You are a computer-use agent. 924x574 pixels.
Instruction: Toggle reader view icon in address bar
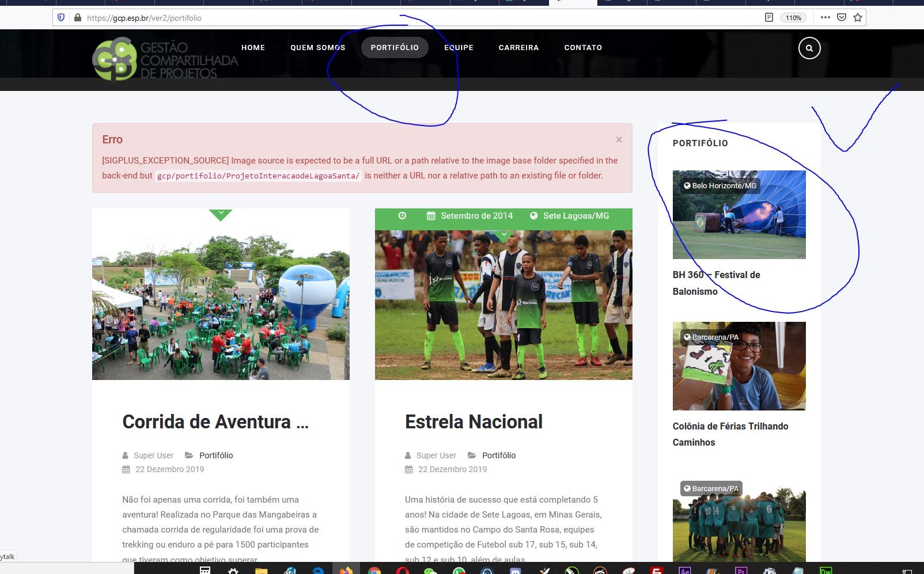pyautogui.click(x=768, y=18)
